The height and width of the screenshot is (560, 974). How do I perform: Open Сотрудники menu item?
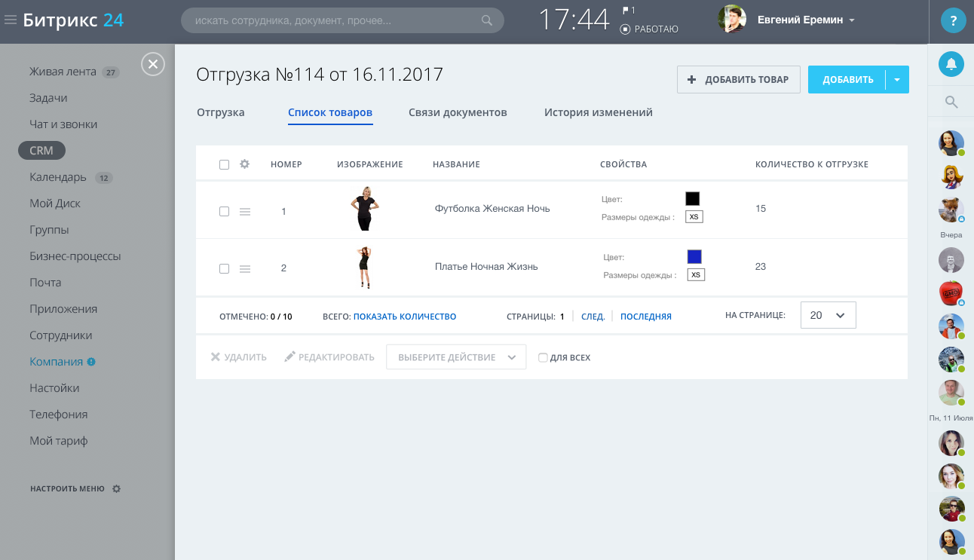tap(61, 335)
